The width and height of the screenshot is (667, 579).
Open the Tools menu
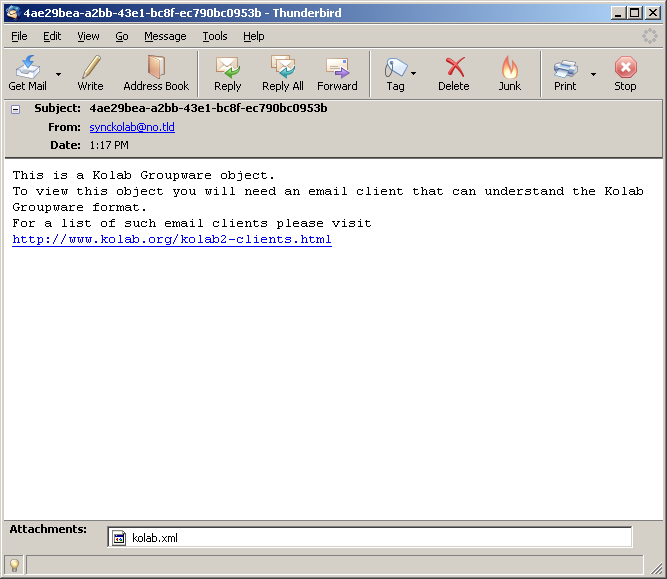tap(215, 37)
